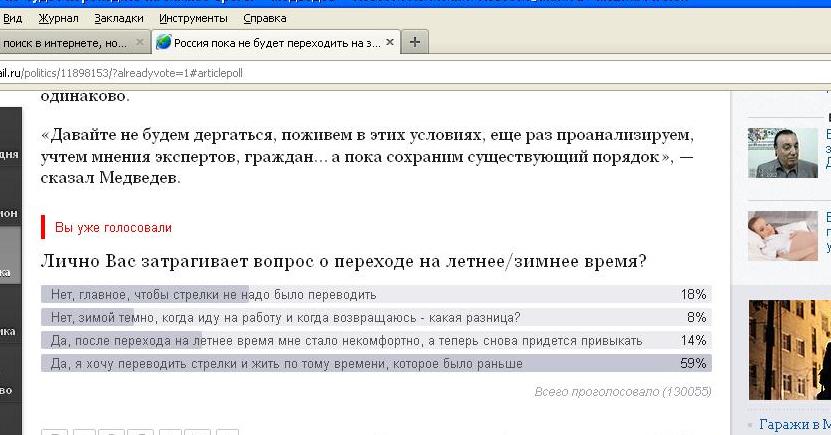Viewport: 831px width, 435px height.
Task: Click the globe favicon on the active tab
Action: (163, 42)
